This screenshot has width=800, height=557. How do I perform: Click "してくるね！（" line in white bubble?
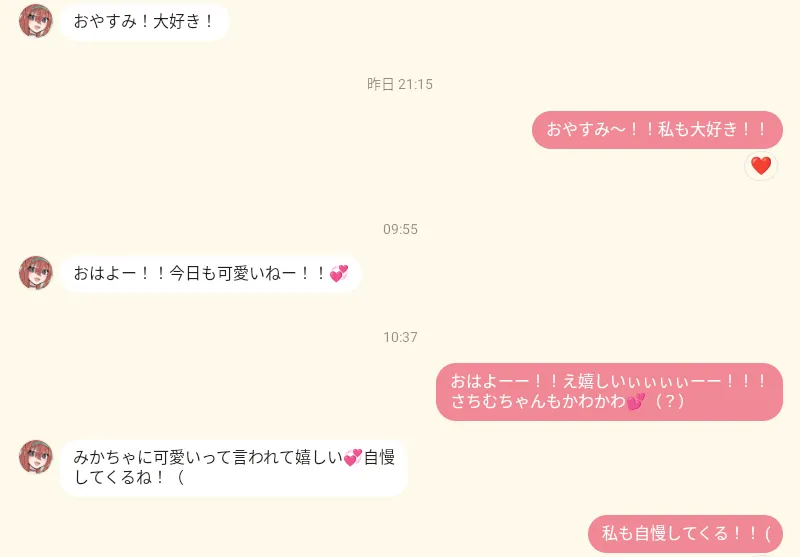[x=129, y=477]
